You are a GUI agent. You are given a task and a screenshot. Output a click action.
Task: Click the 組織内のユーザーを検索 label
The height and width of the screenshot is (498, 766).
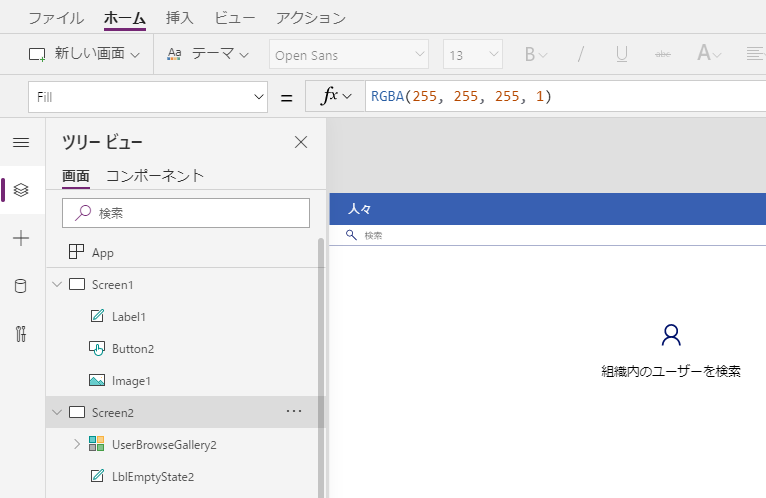click(x=671, y=371)
